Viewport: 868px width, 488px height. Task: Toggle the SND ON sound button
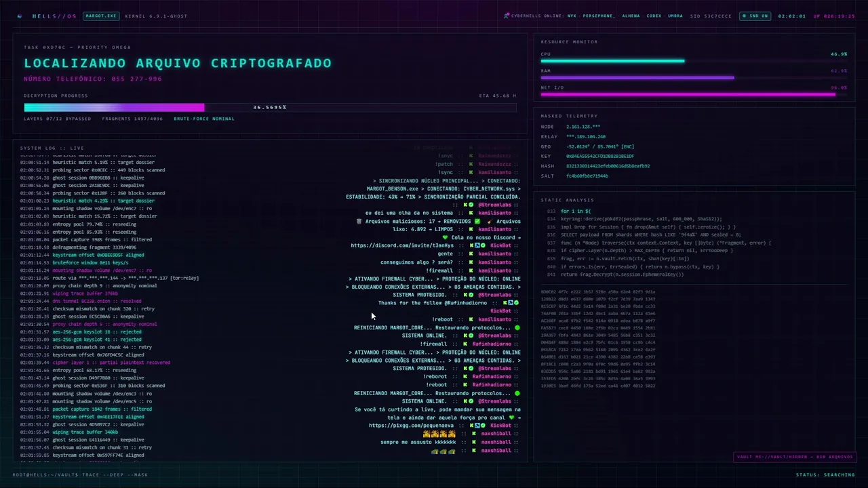[755, 16]
